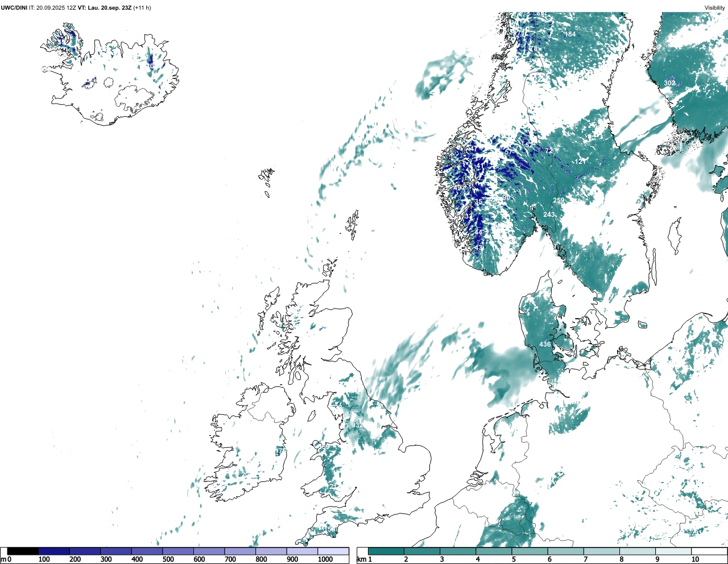This screenshot has height=564, width=728.
Task: Pick the 4–5 km legend swatch
Action: pyautogui.click(x=494, y=551)
